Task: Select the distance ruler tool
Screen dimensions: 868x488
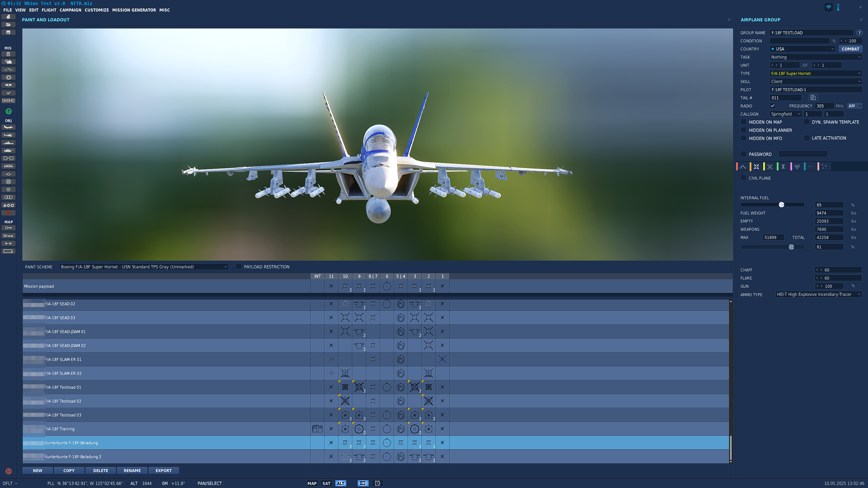Action: tap(8, 243)
